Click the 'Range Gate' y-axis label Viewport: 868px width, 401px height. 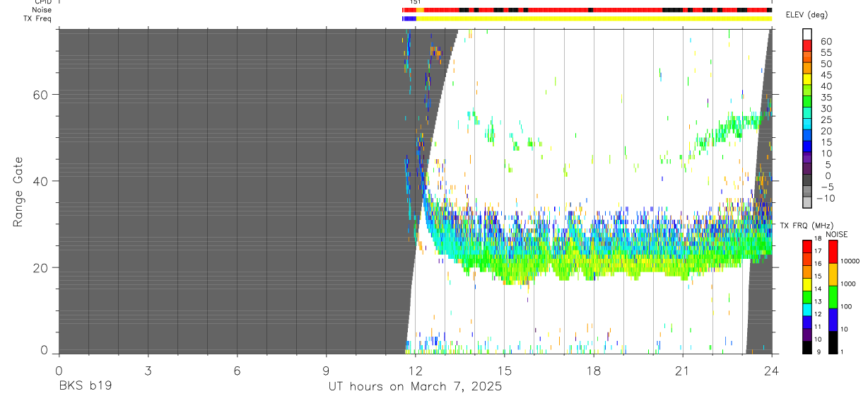coord(18,192)
